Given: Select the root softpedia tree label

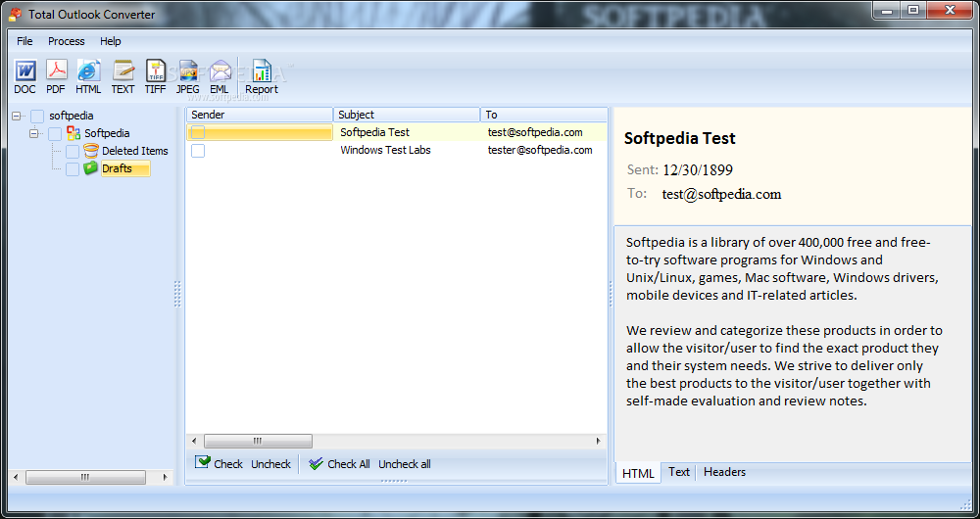Looking at the screenshot, I should click(72, 116).
